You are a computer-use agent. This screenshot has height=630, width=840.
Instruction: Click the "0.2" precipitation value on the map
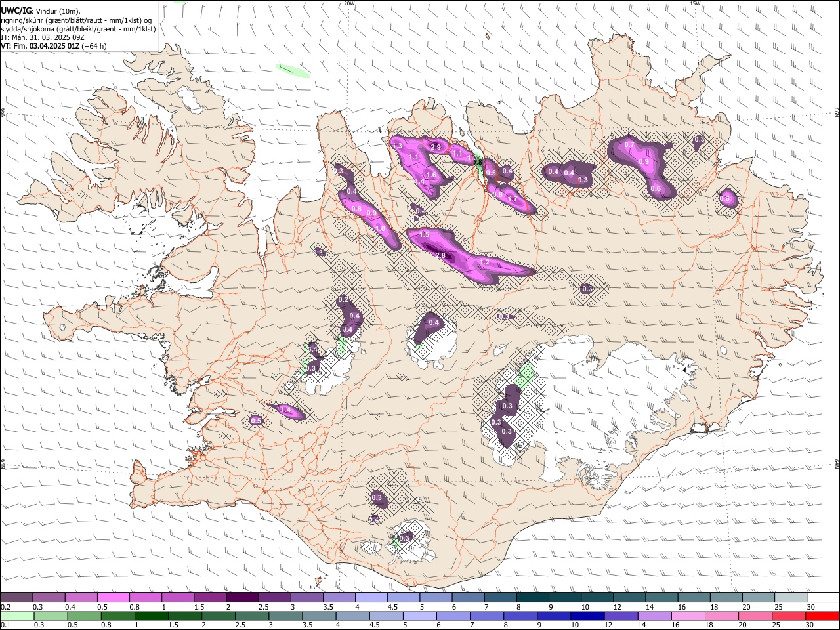(x=343, y=299)
